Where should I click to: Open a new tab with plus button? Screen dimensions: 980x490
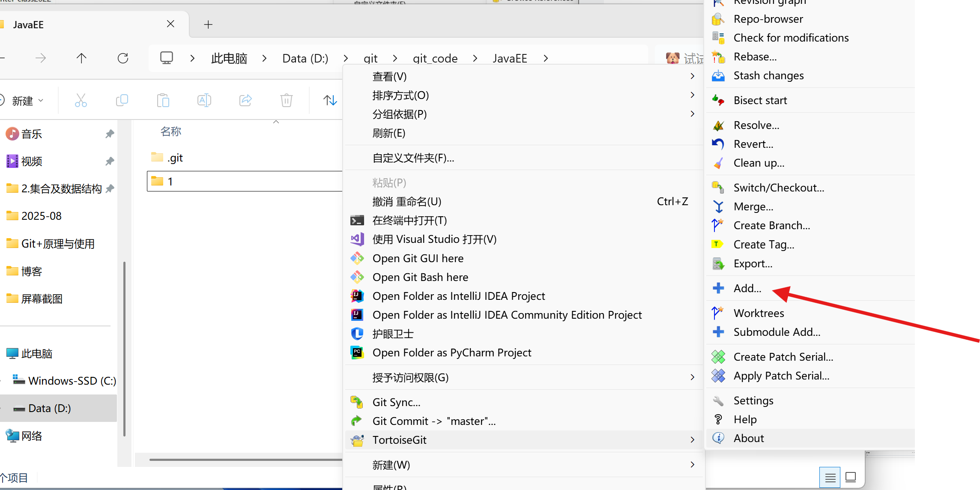pos(208,25)
